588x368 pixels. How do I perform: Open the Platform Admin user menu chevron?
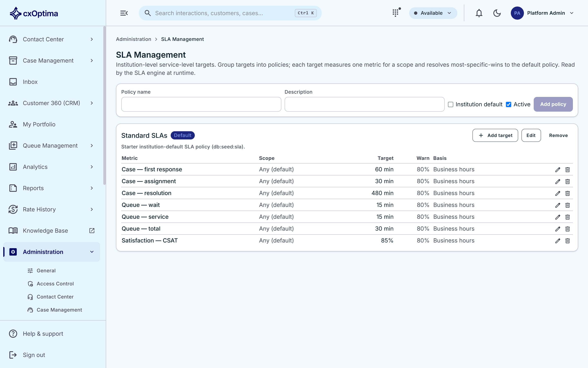tap(572, 13)
